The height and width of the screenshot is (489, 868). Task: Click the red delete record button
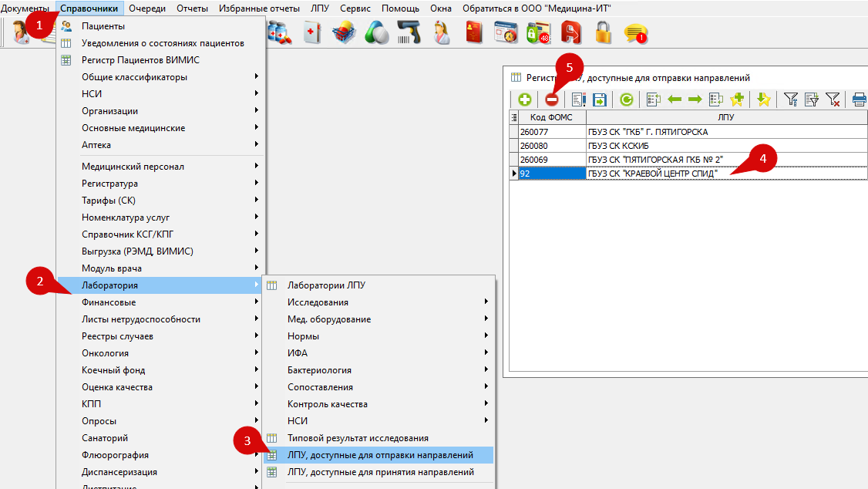tap(552, 99)
